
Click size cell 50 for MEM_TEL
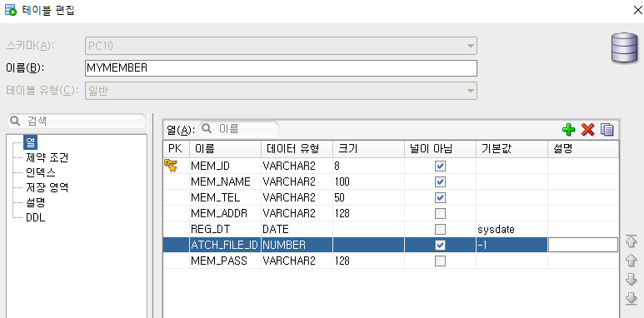[368, 198]
